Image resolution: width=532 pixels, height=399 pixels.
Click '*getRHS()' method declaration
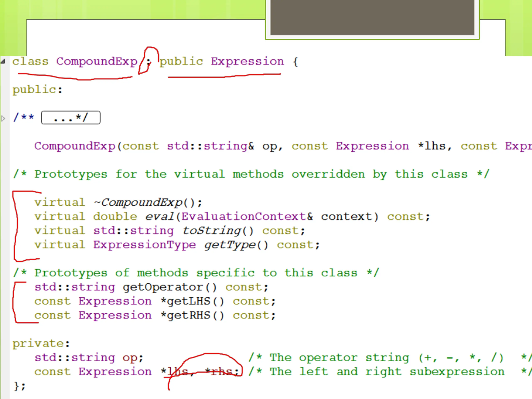point(155,315)
